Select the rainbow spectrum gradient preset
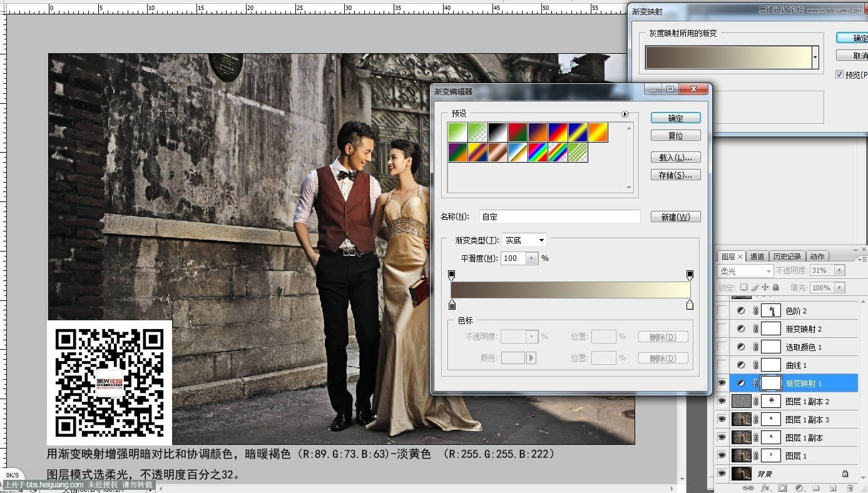This screenshot has height=493, width=868. click(538, 153)
